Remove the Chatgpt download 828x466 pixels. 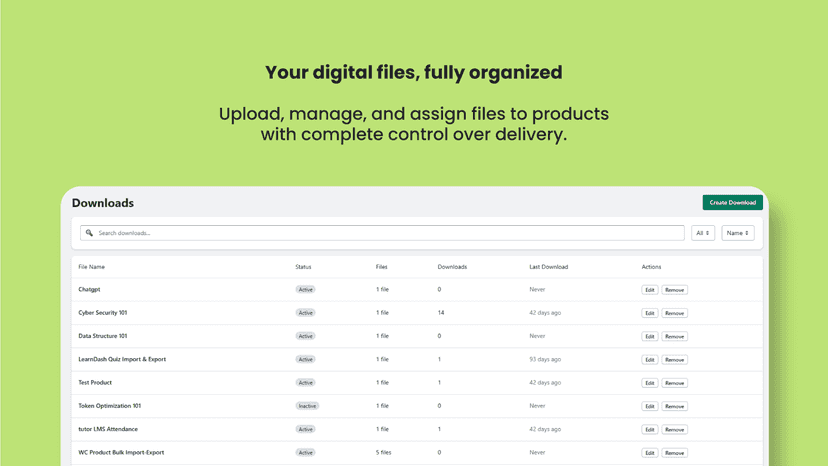coord(674,290)
